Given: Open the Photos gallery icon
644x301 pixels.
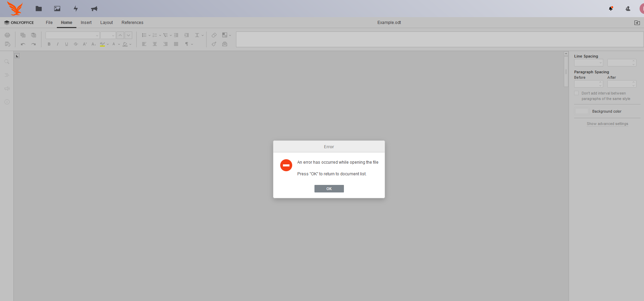Looking at the screenshot, I should (57, 9).
